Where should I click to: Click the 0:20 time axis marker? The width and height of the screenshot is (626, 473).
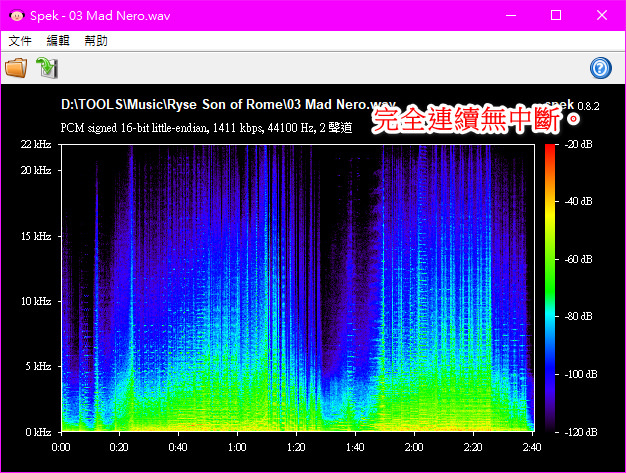pyautogui.click(x=120, y=447)
